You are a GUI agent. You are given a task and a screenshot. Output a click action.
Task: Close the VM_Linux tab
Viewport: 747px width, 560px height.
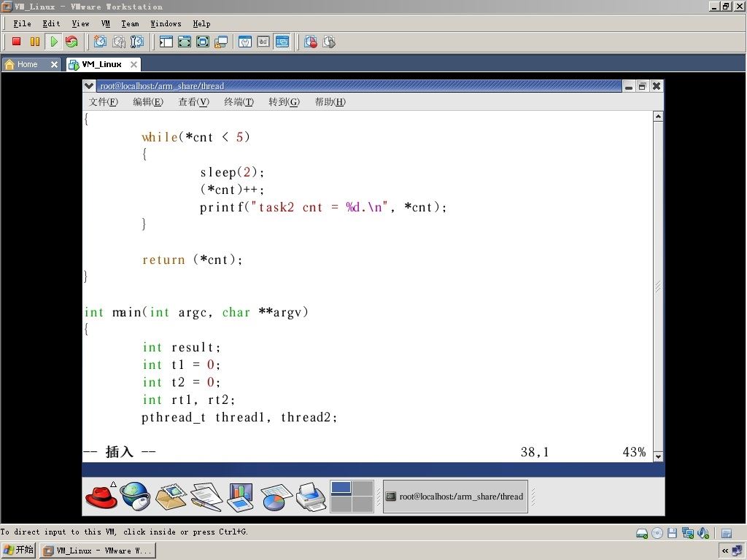pyautogui.click(x=134, y=64)
